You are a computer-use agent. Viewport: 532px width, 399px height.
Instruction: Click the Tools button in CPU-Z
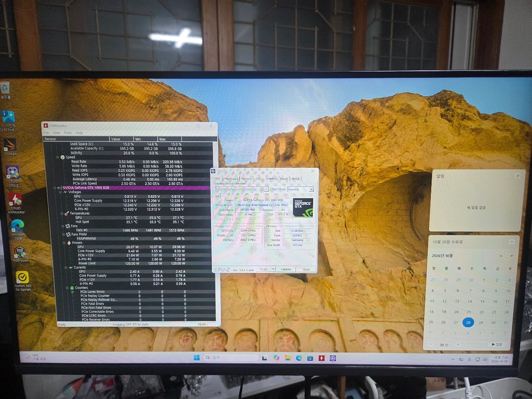click(x=264, y=269)
